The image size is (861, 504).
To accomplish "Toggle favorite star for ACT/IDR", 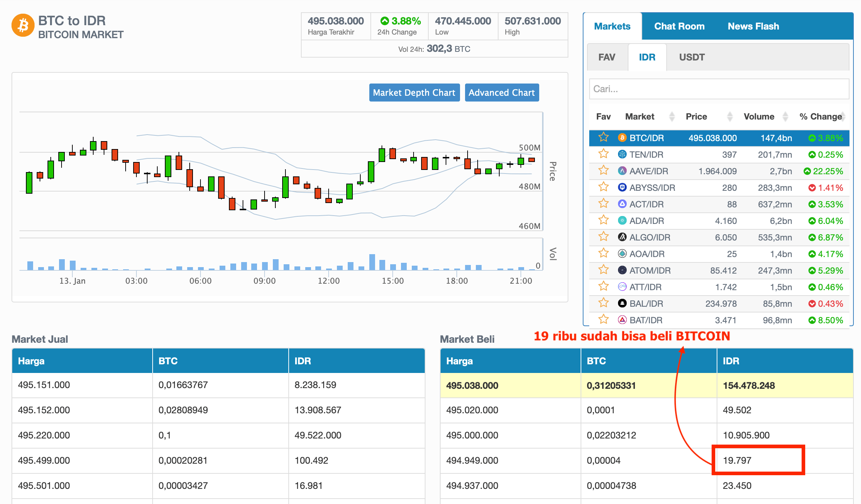I will click(603, 204).
